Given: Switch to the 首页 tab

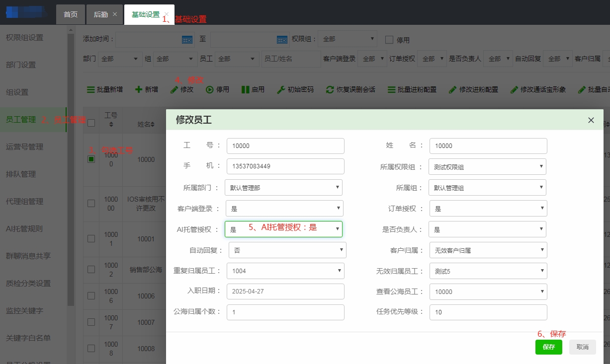Looking at the screenshot, I should coord(70,14).
